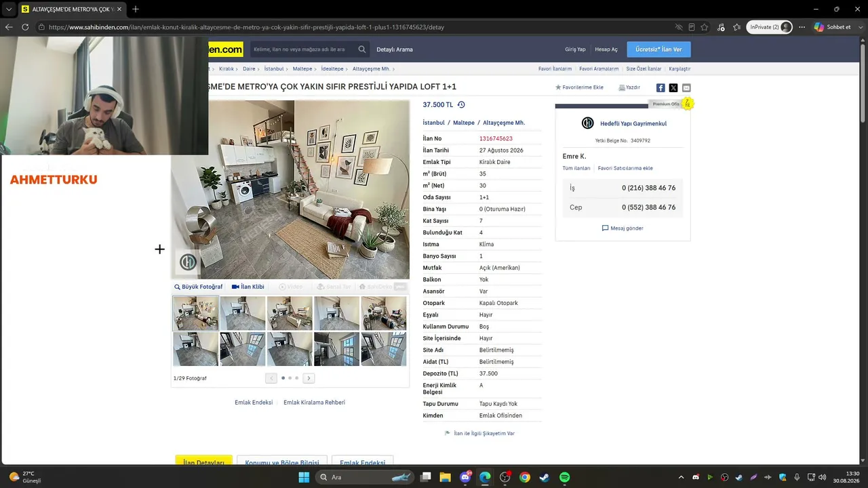Screen dimensions: 868x488
Task: Show previous photo thumbnails page
Action: coord(271,378)
